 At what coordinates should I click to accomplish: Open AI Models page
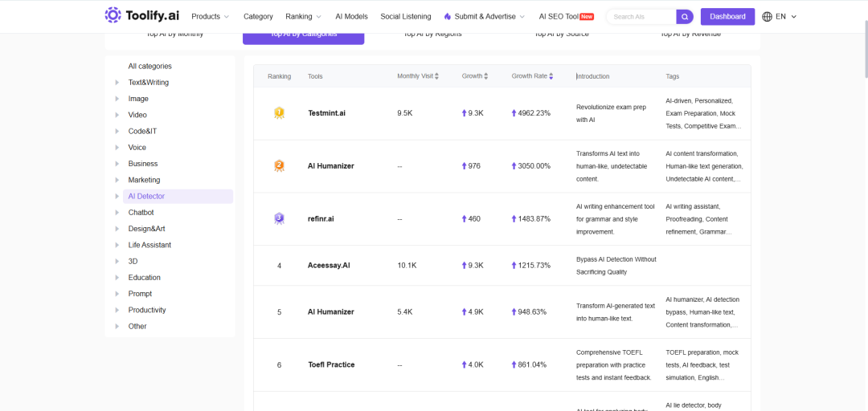(x=351, y=17)
